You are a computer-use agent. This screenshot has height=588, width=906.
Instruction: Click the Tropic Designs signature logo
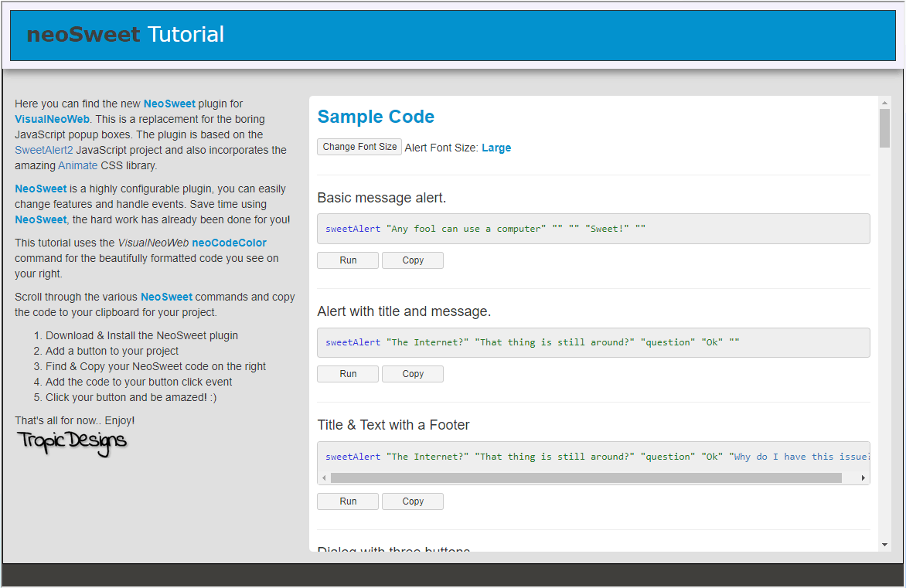point(72,443)
